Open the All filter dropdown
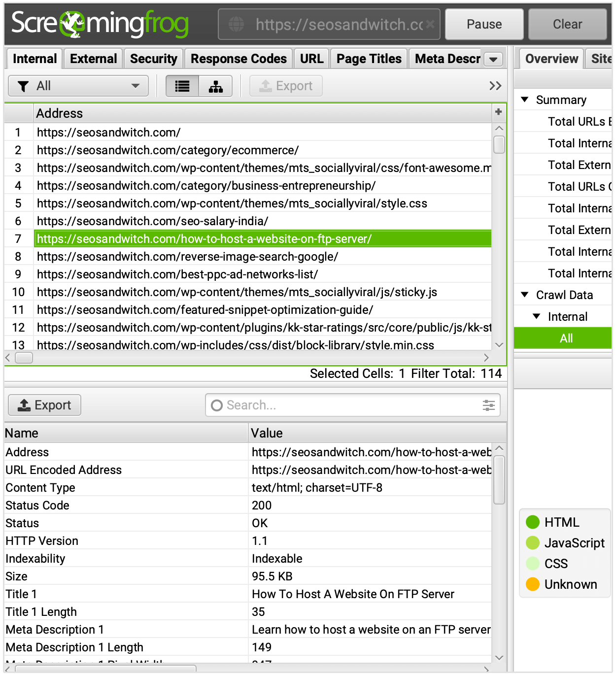616x675 pixels. pyautogui.click(x=78, y=86)
